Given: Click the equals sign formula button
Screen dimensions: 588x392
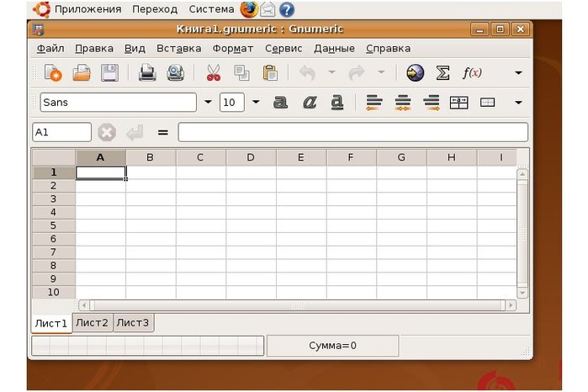Looking at the screenshot, I should click(x=162, y=132).
